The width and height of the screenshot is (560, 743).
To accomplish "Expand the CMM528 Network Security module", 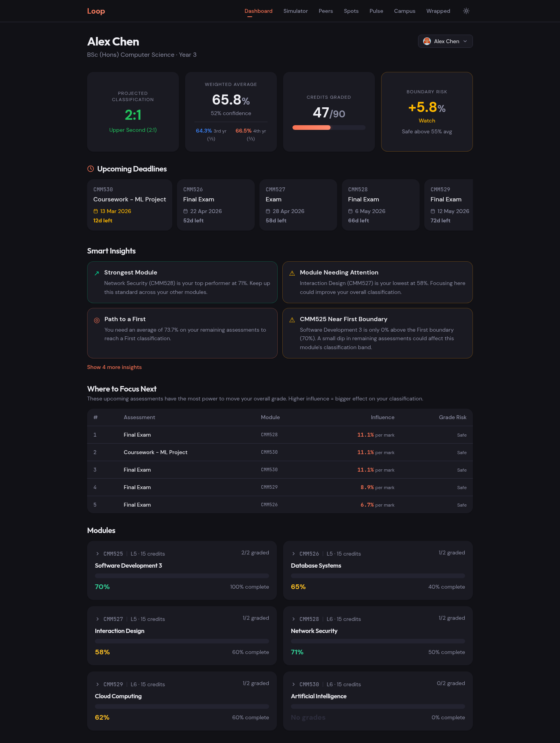I will click(x=294, y=619).
